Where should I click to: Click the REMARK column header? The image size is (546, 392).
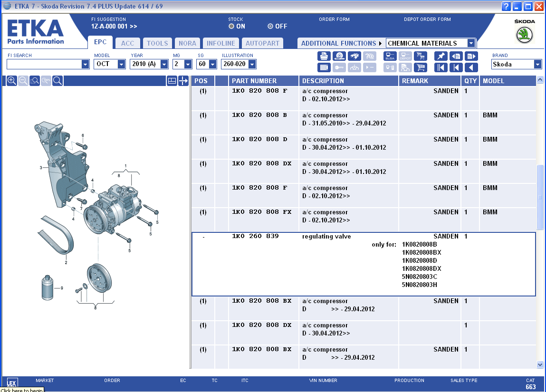430,81
